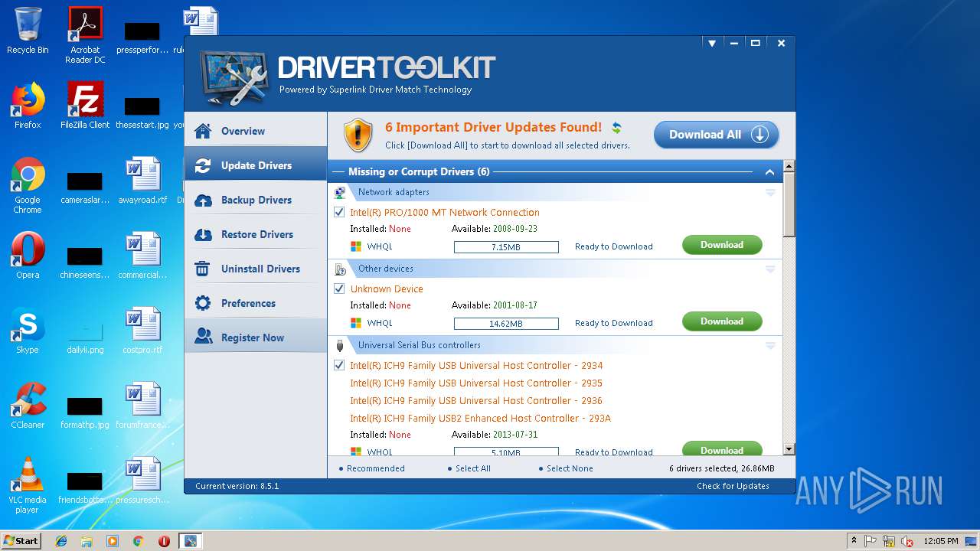The height and width of the screenshot is (551, 980).
Task: Open Opera desktop shortcut
Action: tap(28, 256)
